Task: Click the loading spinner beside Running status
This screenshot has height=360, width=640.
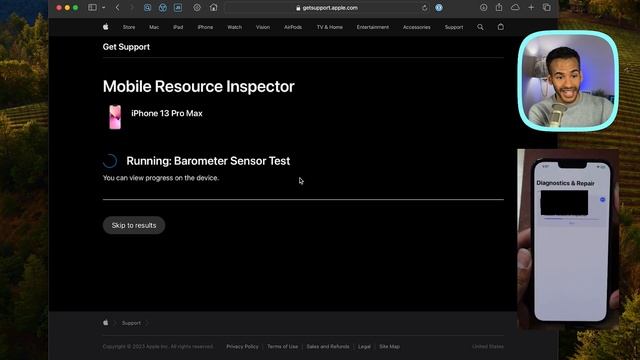Action: pos(110,161)
